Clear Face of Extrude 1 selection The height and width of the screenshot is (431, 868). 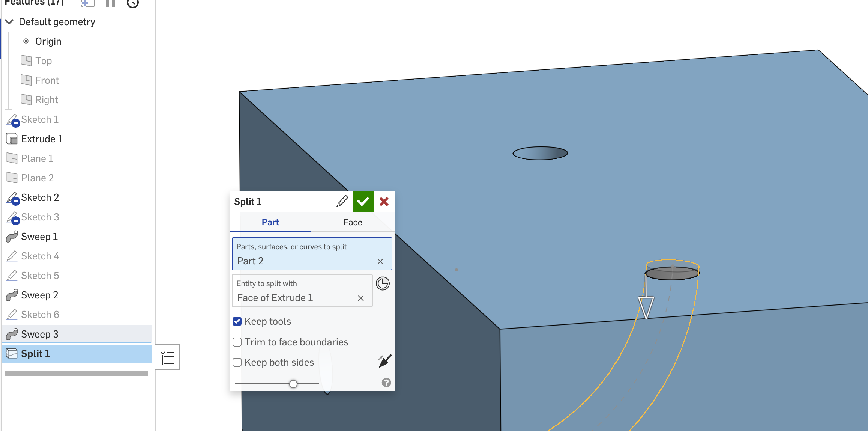361,298
